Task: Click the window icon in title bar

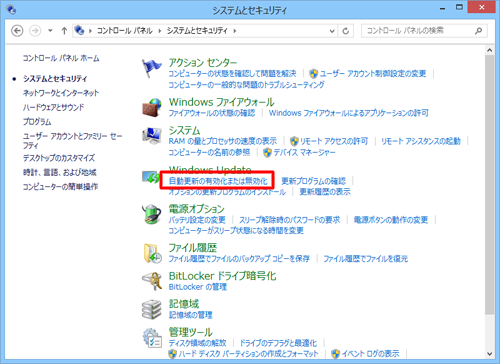Action: pos(11,9)
